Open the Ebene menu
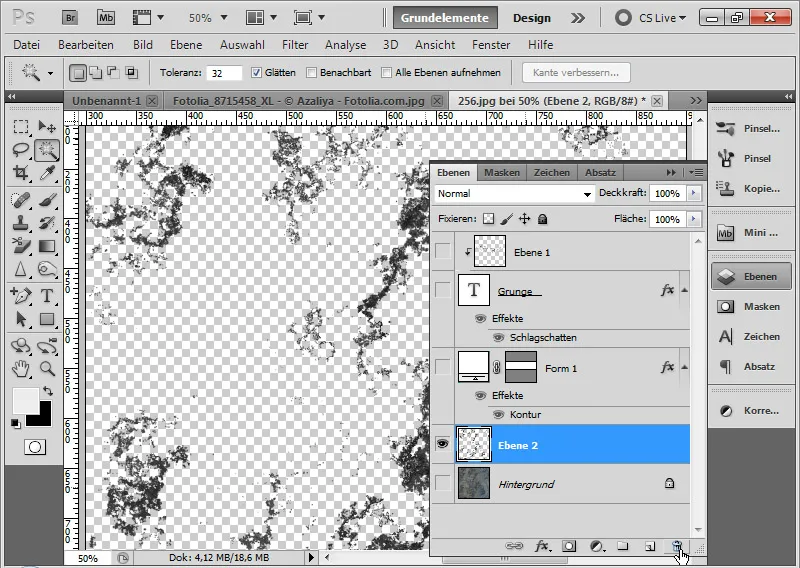The image size is (800, 568). click(186, 45)
